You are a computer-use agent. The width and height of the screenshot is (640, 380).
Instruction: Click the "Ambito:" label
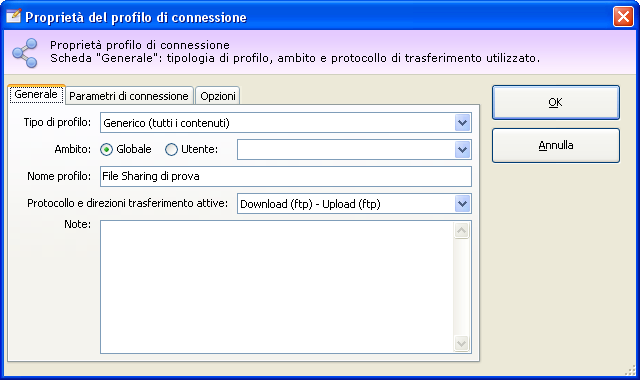pyautogui.click(x=73, y=149)
